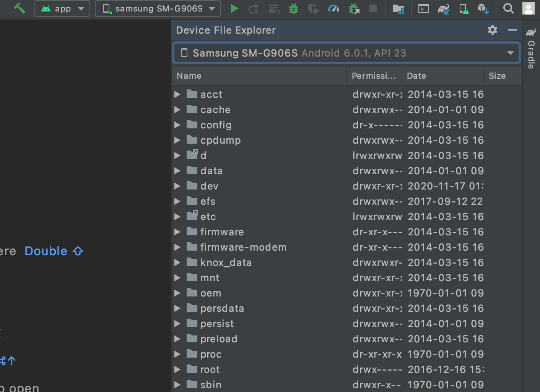
Task: Attach debugger to Android process icon
Action: [354, 8]
